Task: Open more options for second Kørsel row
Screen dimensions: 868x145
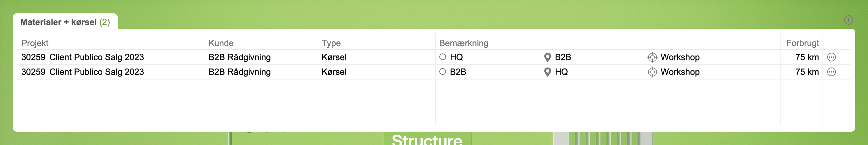Action: [x=831, y=72]
